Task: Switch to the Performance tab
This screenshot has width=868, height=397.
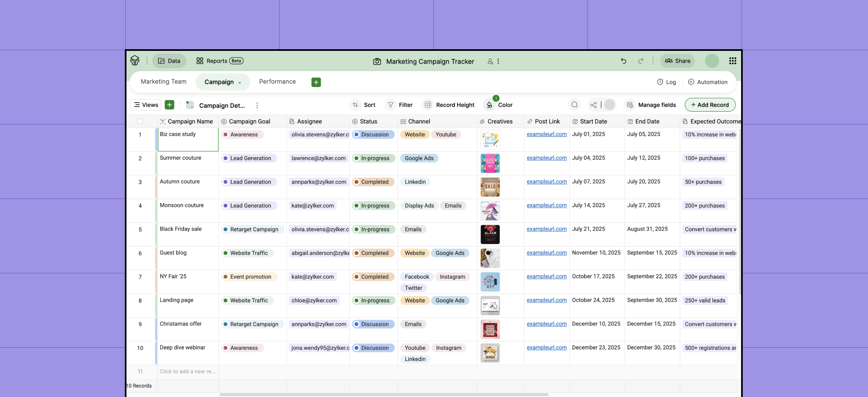Action: [277, 81]
